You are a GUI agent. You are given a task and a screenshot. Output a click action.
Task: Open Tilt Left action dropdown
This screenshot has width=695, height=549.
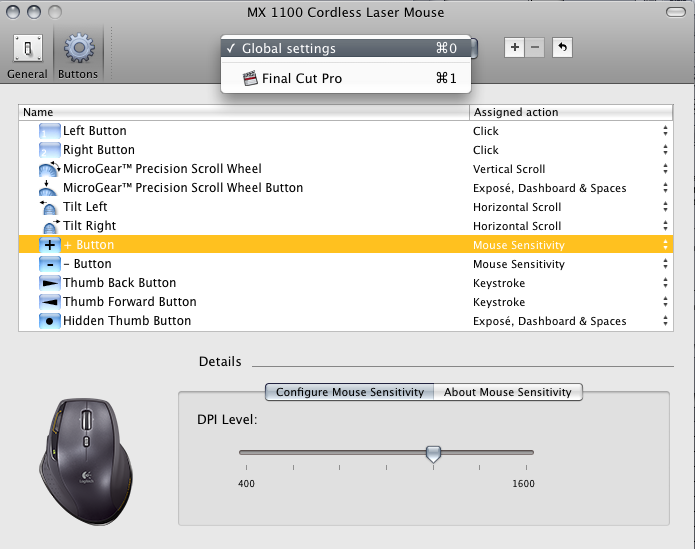pos(665,207)
